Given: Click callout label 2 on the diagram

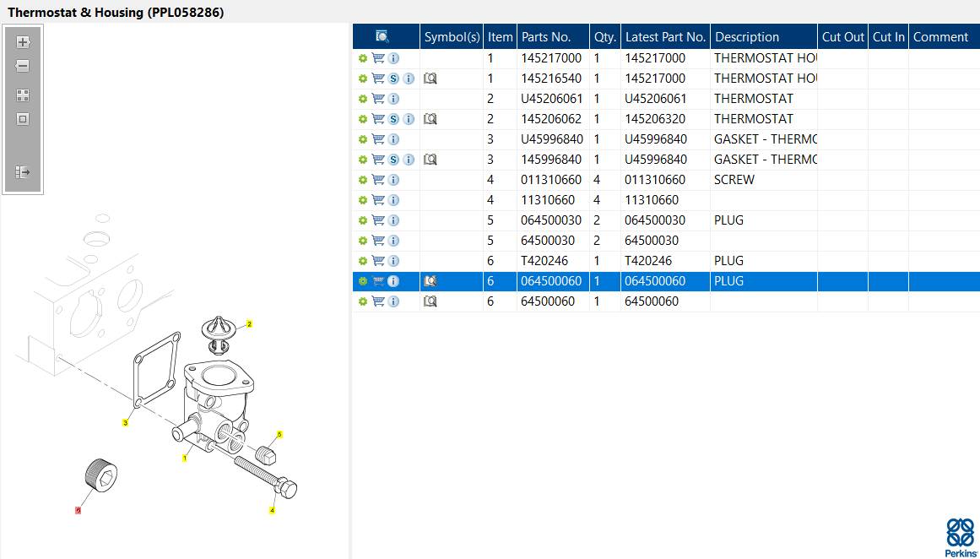Looking at the screenshot, I should click(x=249, y=324).
